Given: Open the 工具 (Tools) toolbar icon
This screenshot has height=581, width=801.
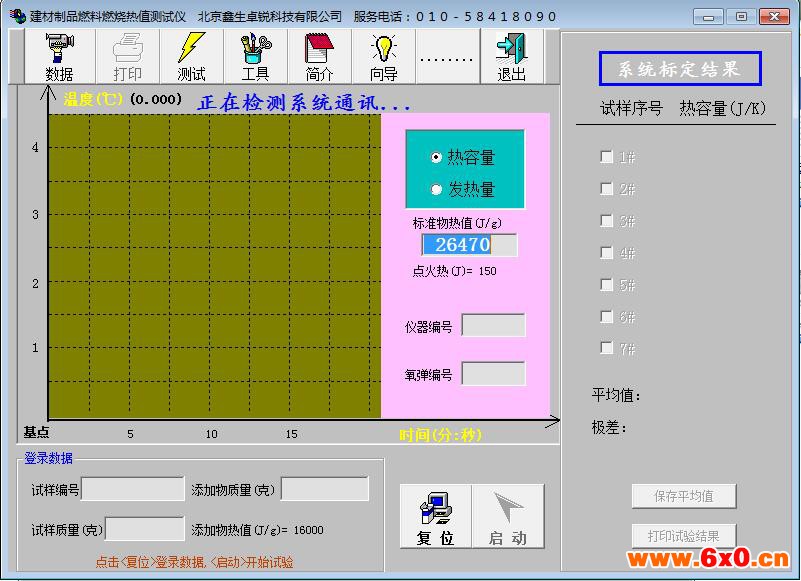Looking at the screenshot, I should [x=255, y=56].
